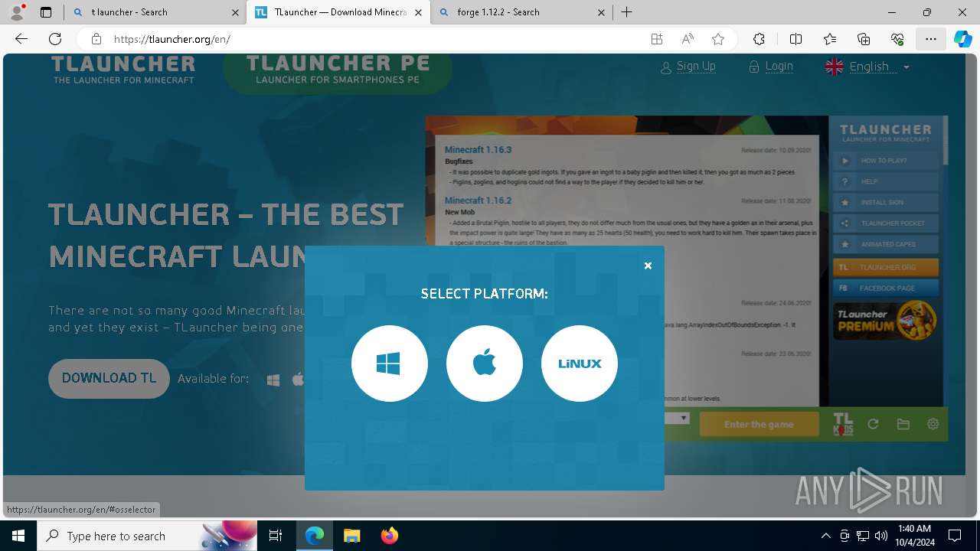Open Browser essentials icon

pos(897,39)
